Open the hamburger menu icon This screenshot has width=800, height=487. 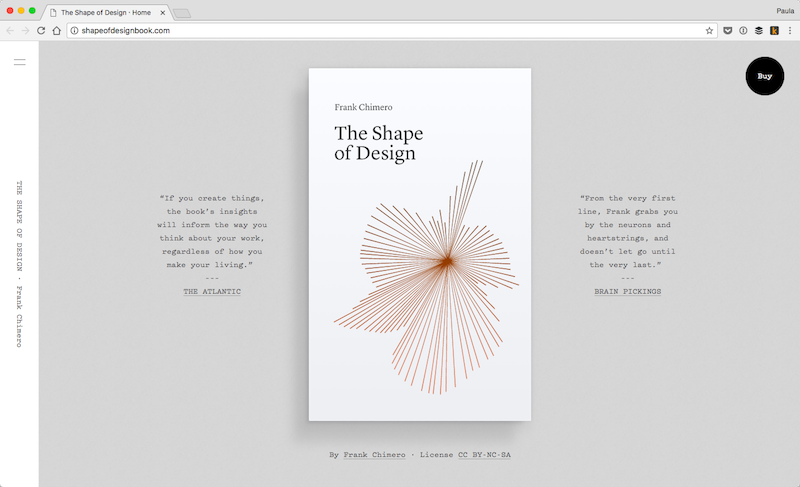pyautogui.click(x=19, y=62)
